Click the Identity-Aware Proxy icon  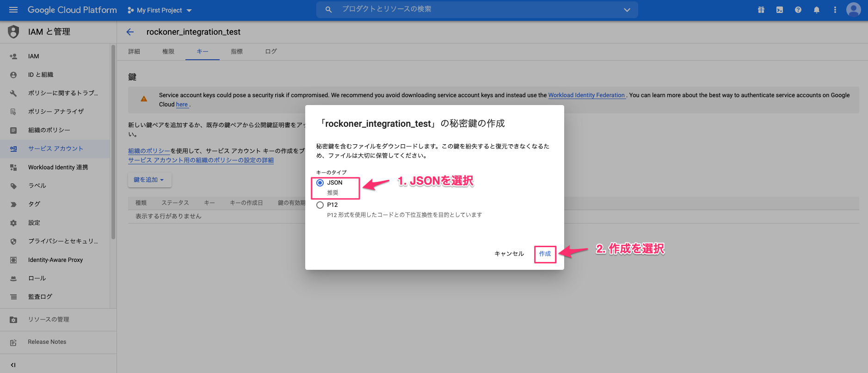click(x=13, y=260)
